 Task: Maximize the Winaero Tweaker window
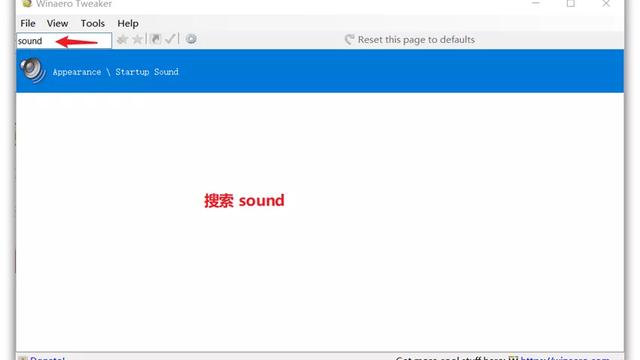coord(571,4)
